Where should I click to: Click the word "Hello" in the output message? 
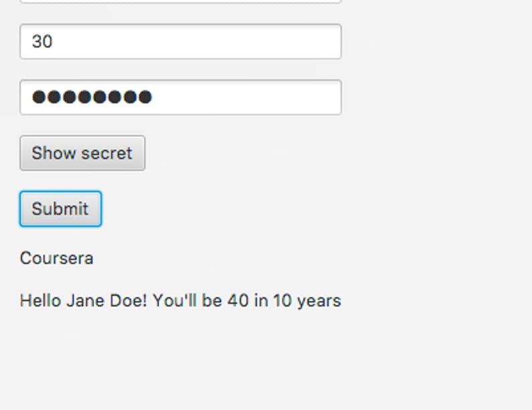click(x=41, y=301)
